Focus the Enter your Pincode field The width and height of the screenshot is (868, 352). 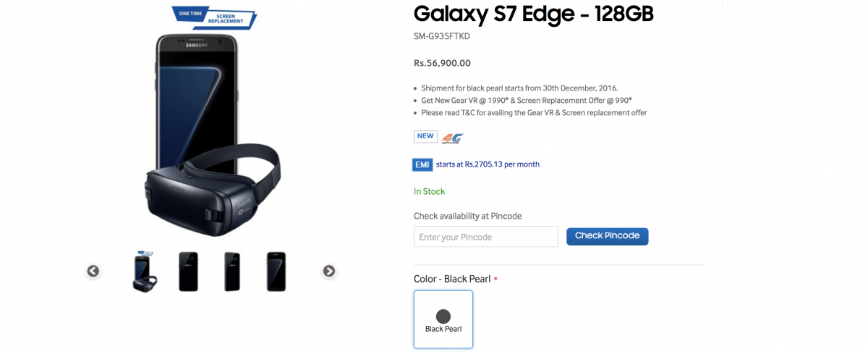[x=486, y=237]
